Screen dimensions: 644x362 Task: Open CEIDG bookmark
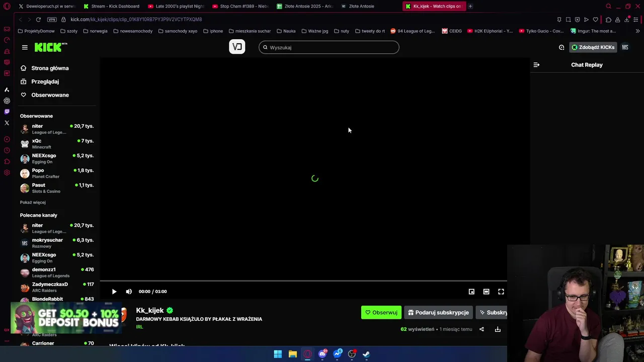[x=452, y=31]
